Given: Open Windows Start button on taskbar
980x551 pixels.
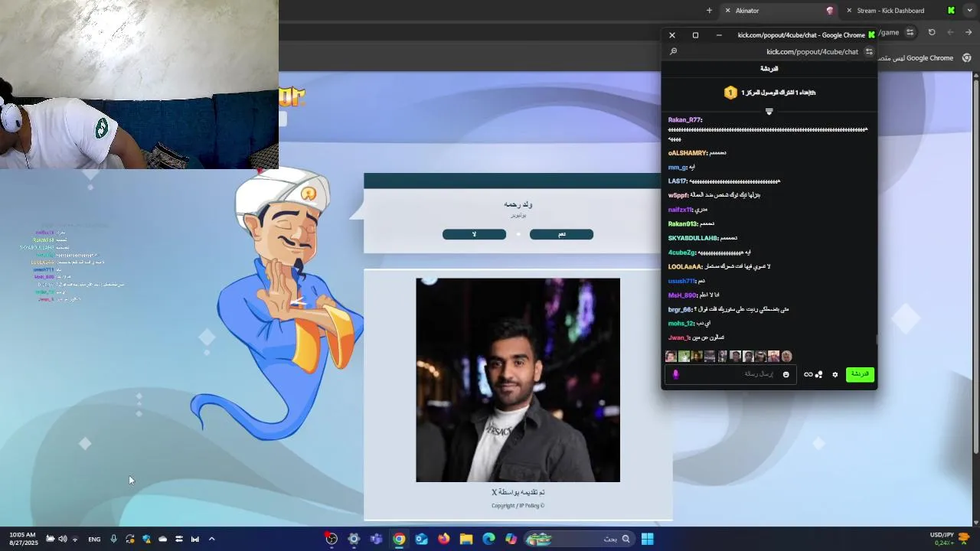Looking at the screenshot, I should point(647,539).
